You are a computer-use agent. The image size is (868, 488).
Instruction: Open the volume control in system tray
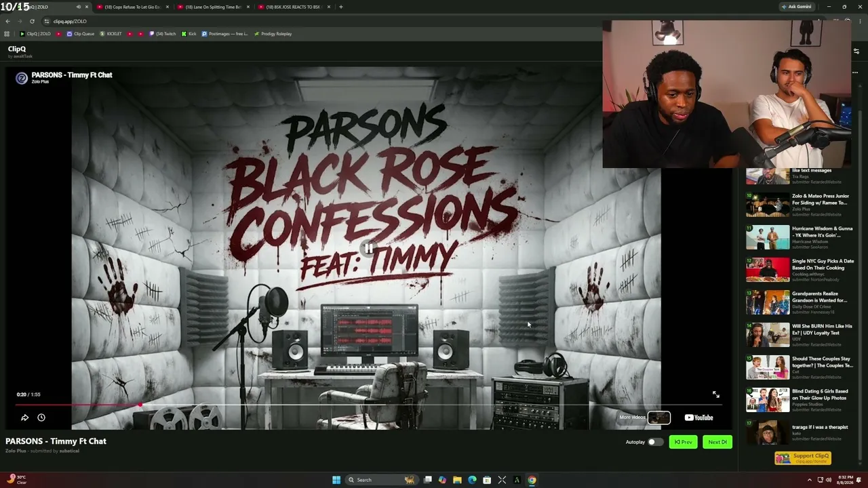pyautogui.click(x=829, y=480)
